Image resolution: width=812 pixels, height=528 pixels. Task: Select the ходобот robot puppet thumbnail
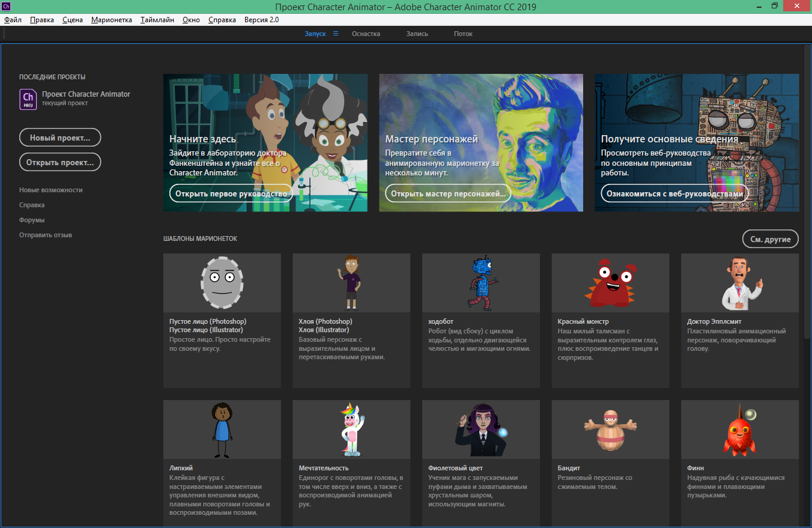tap(481, 282)
